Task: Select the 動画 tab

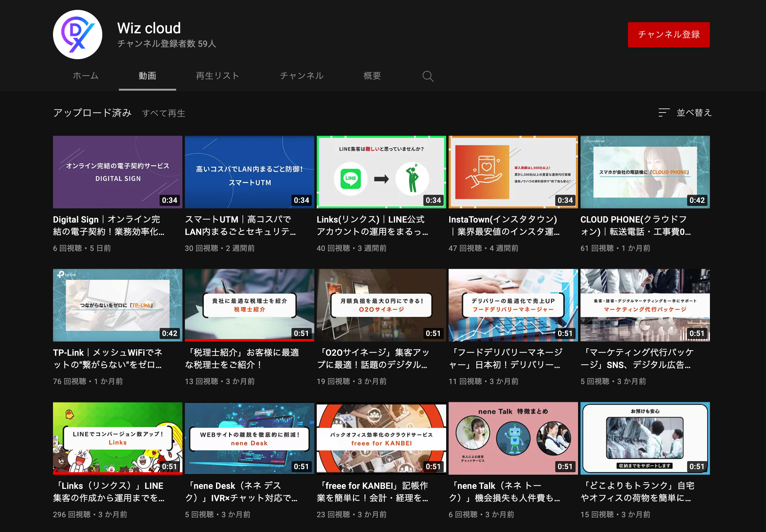Action: tap(147, 76)
